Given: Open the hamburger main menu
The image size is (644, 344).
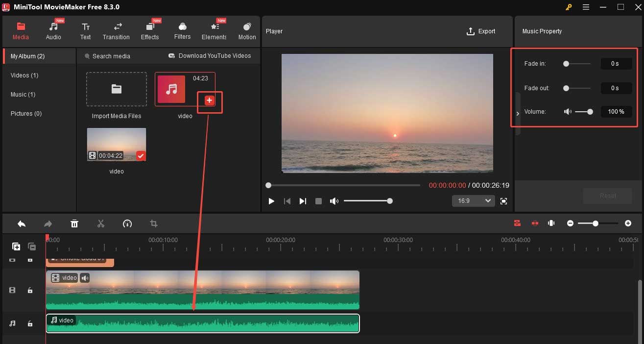Looking at the screenshot, I should pos(586,7).
